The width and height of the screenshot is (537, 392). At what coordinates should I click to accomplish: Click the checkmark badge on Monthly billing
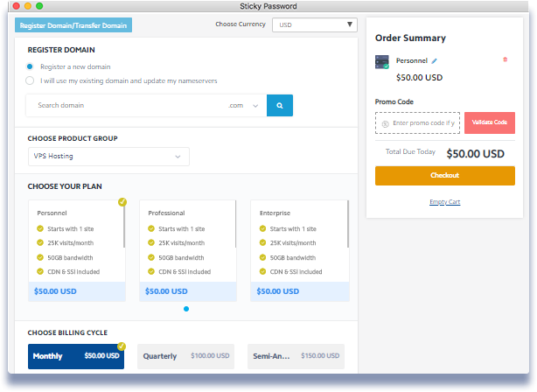[x=122, y=346]
